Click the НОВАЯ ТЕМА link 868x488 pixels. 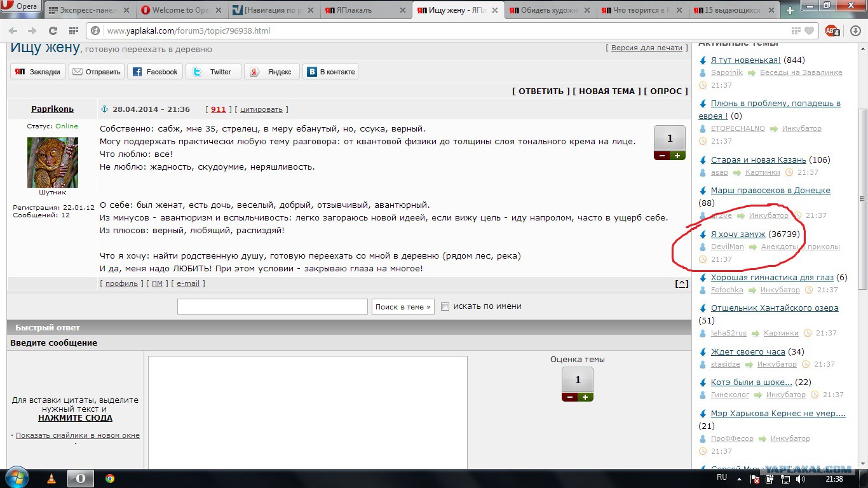point(607,91)
